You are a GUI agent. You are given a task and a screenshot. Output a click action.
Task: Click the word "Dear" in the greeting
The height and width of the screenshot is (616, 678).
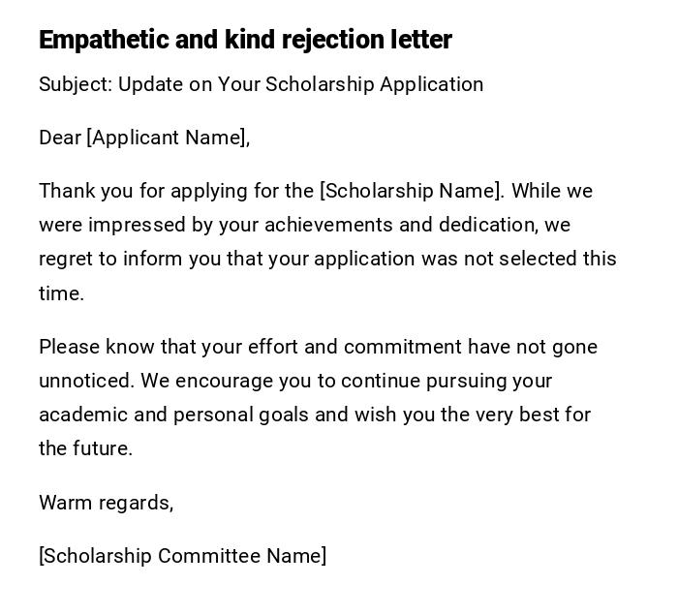click(x=60, y=138)
